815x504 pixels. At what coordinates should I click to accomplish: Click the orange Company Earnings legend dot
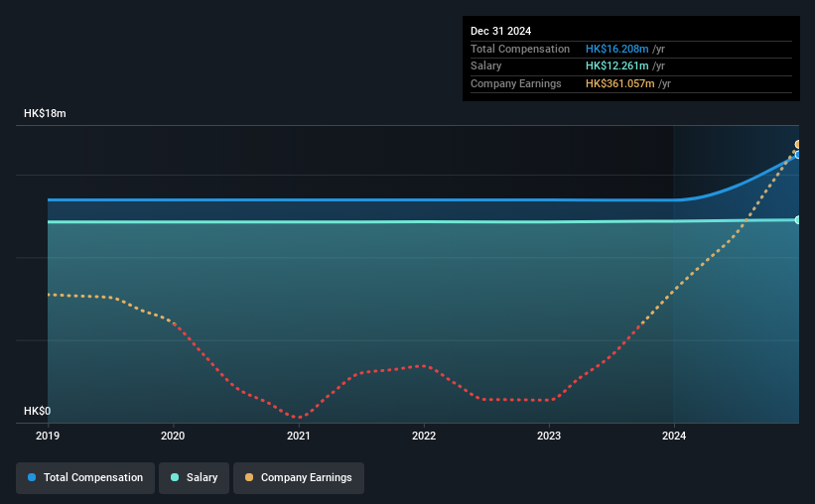coord(249,477)
